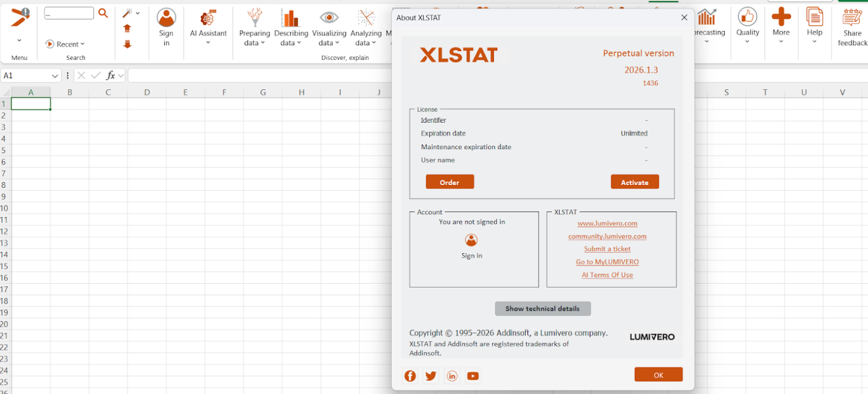Select column header H
Image resolution: width=868 pixels, height=394 pixels.
pos(301,92)
